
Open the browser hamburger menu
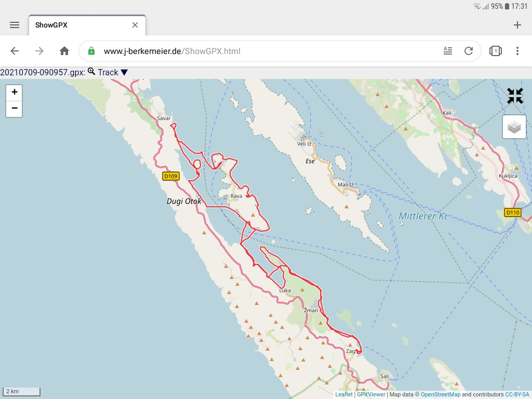pos(15,24)
